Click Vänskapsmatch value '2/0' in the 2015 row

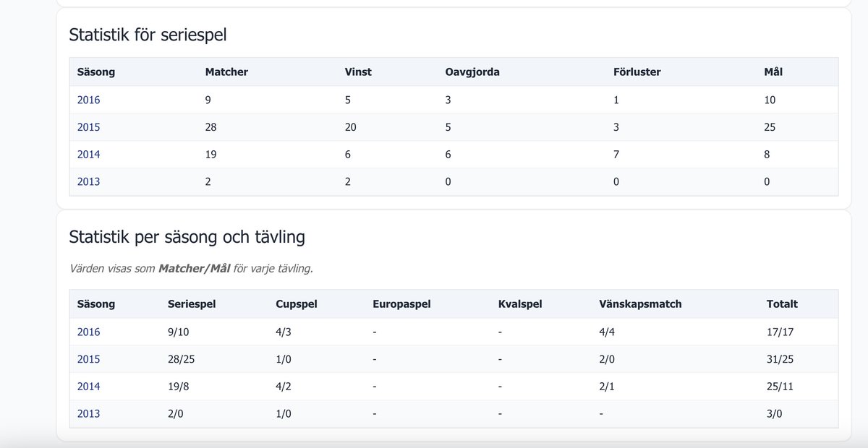(x=608, y=360)
